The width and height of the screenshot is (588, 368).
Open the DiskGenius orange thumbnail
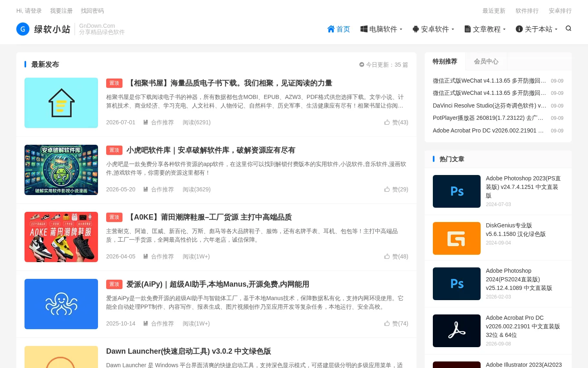point(457,238)
